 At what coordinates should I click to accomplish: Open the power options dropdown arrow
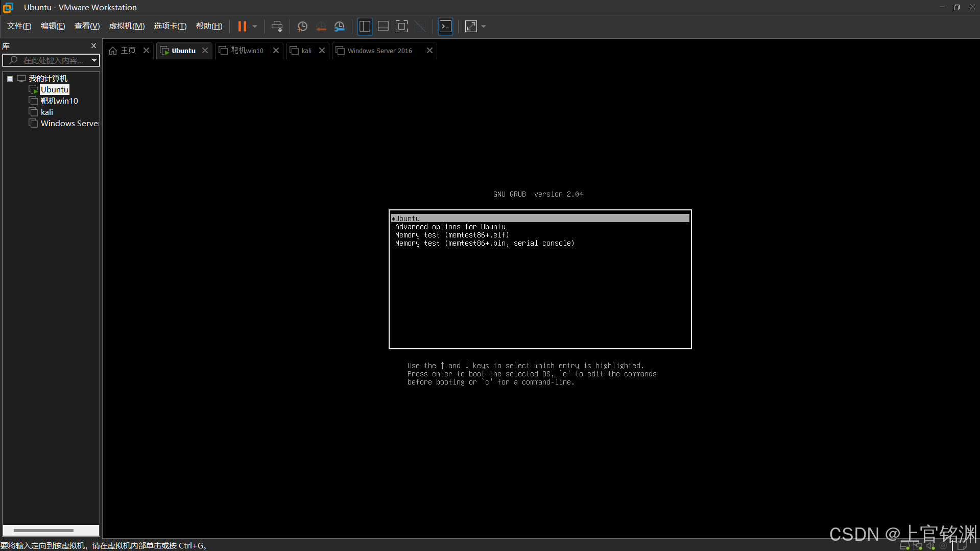pyautogui.click(x=255, y=27)
